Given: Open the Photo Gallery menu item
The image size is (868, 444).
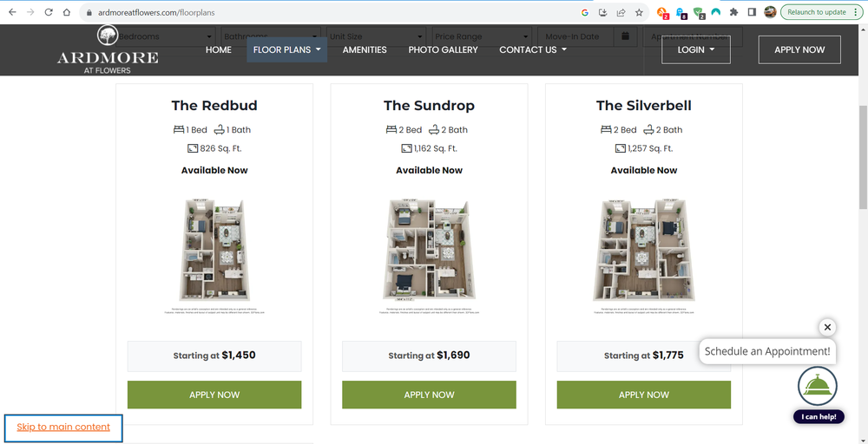Looking at the screenshot, I should click(x=443, y=49).
